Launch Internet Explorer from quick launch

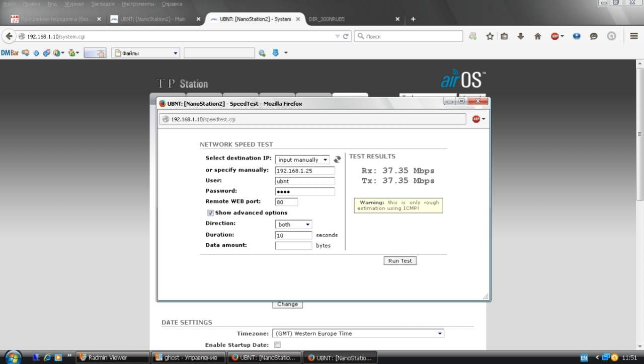tap(48, 357)
